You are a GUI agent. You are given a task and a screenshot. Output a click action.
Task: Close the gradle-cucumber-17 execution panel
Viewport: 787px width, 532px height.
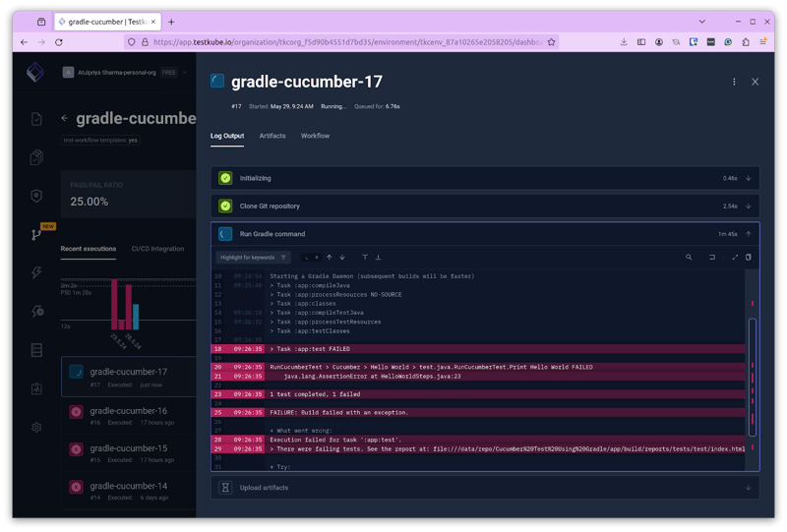[755, 83]
